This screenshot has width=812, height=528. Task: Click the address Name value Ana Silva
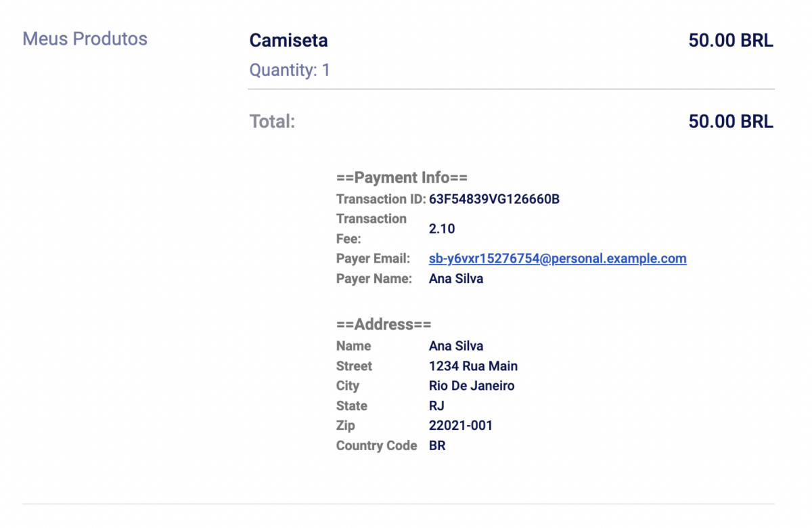(456, 346)
